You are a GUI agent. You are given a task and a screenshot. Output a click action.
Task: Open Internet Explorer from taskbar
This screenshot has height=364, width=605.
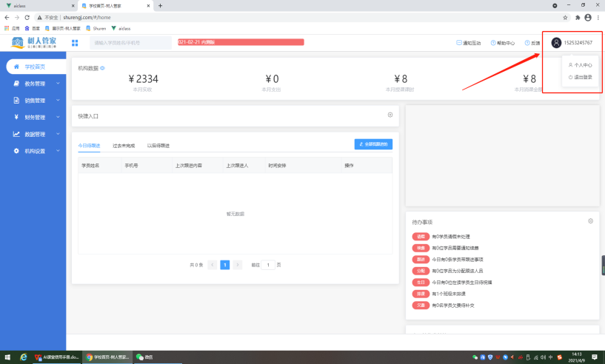pyautogui.click(x=24, y=357)
